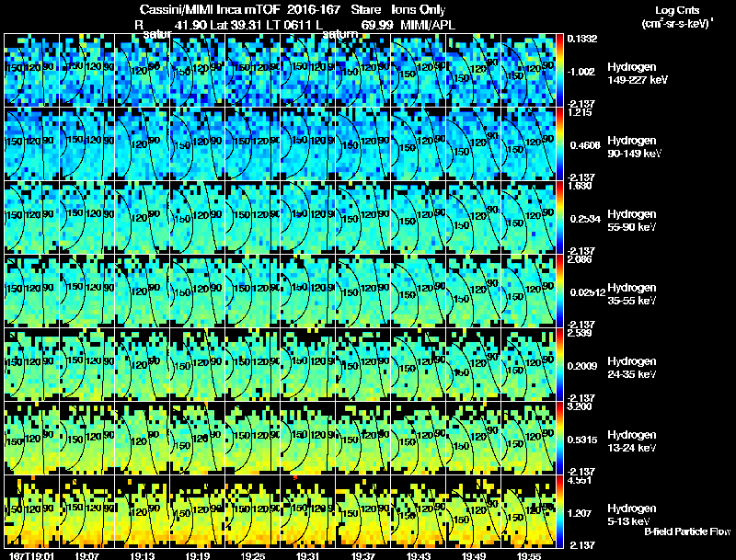Viewport: 736px width, 560px height.
Task: Click the 4.551 colorbar maximum value
Action: coord(580,480)
